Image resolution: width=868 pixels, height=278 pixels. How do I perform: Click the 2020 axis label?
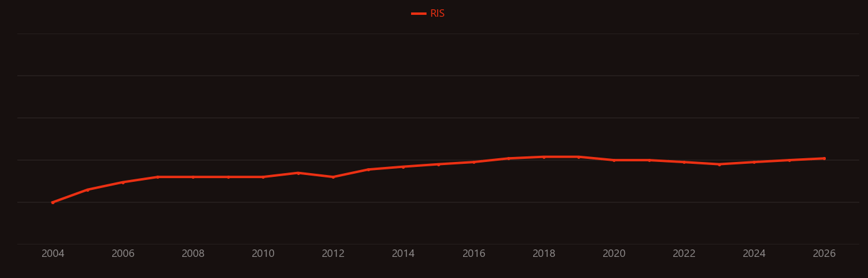(x=614, y=254)
